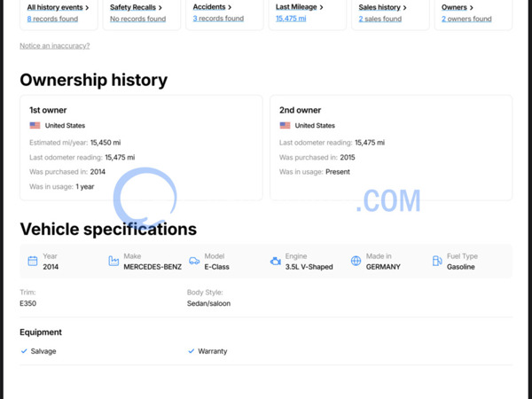Expand the Accidents section
Screen dimensions: 532x399
pos(212,7)
